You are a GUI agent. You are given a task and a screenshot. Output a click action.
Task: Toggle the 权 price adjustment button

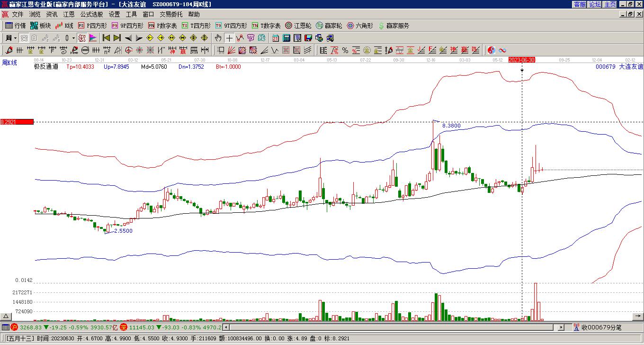81,38
